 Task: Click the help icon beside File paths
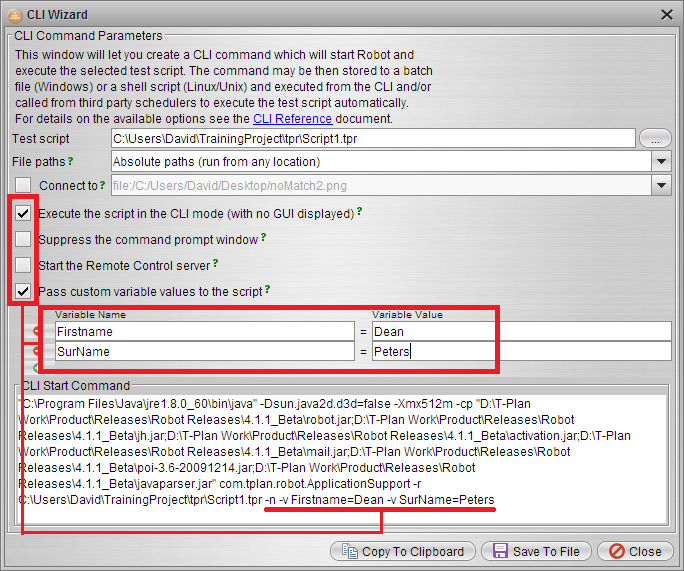pos(70,161)
